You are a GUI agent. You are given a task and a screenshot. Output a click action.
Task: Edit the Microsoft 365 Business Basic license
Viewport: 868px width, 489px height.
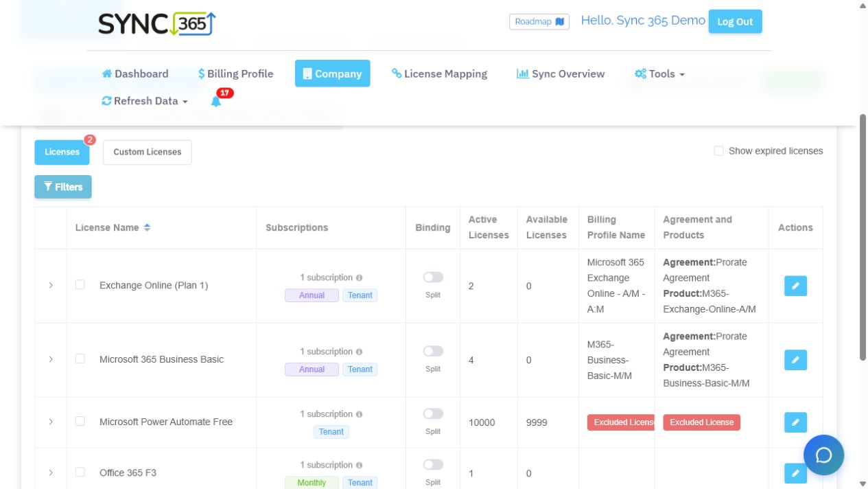coord(795,360)
